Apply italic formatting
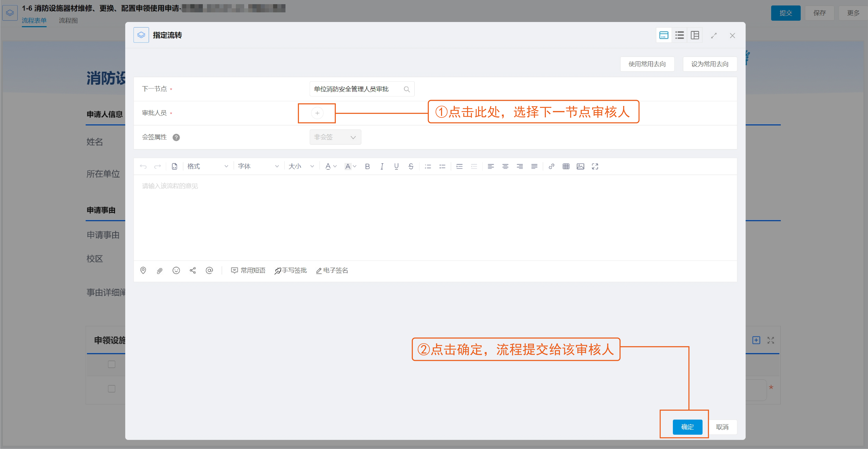Viewport: 868px width, 449px height. click(382, 166)
